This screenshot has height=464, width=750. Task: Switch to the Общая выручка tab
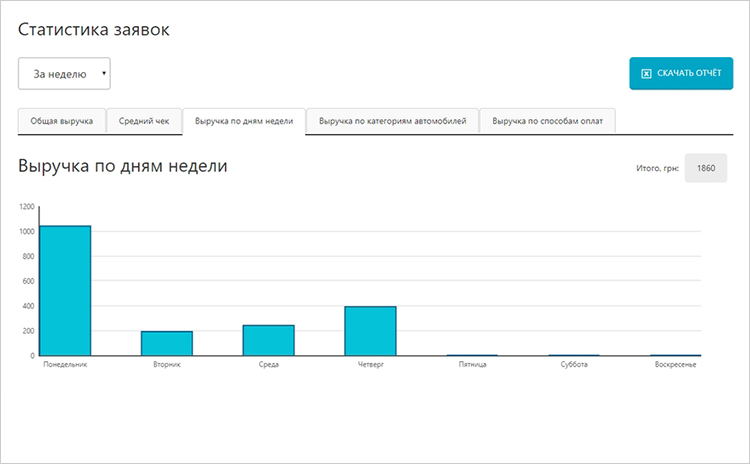62,121
